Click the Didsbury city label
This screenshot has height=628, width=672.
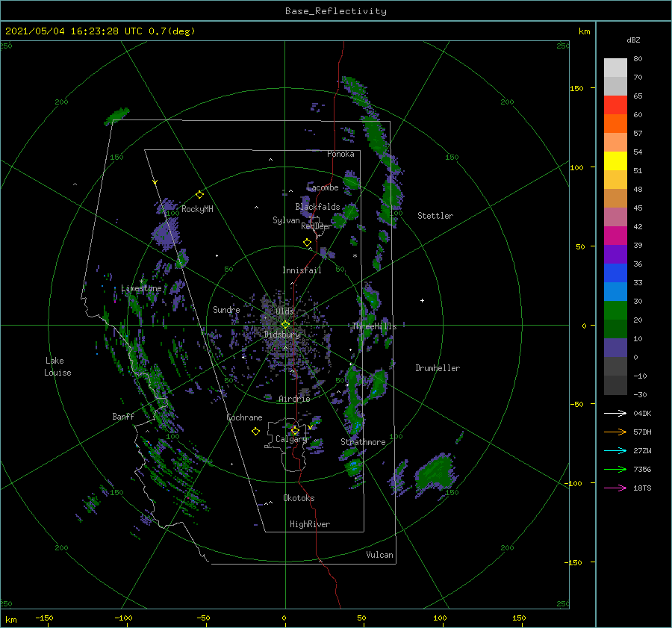(x=282, y=335)
